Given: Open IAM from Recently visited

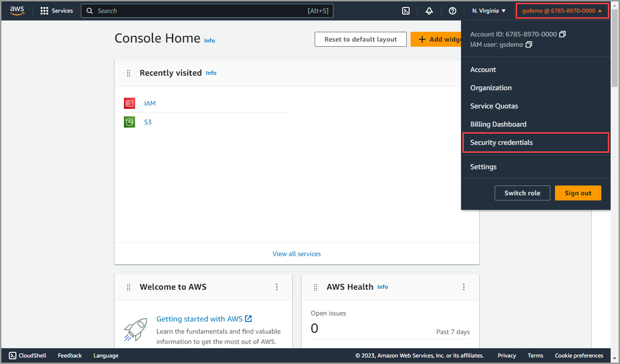Looking at the screenshot, I should [x=150, y=103].
